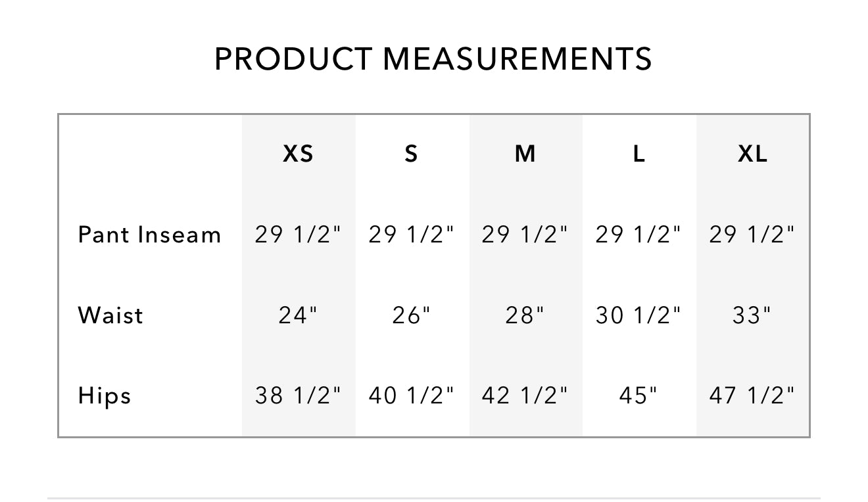868x502 pixels.
Task: Click the 28" waist measurement for M
Action: pos(525,315)
